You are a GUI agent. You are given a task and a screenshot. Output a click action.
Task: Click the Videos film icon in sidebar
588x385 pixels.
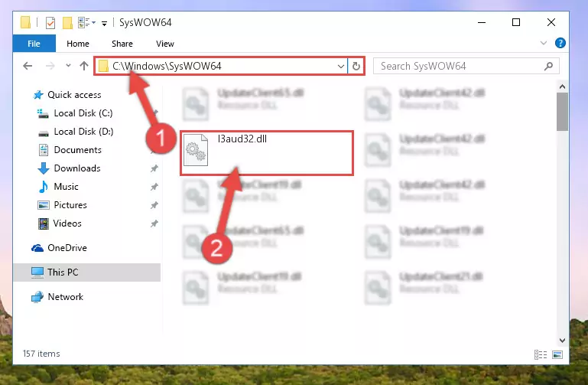point(44,223)
